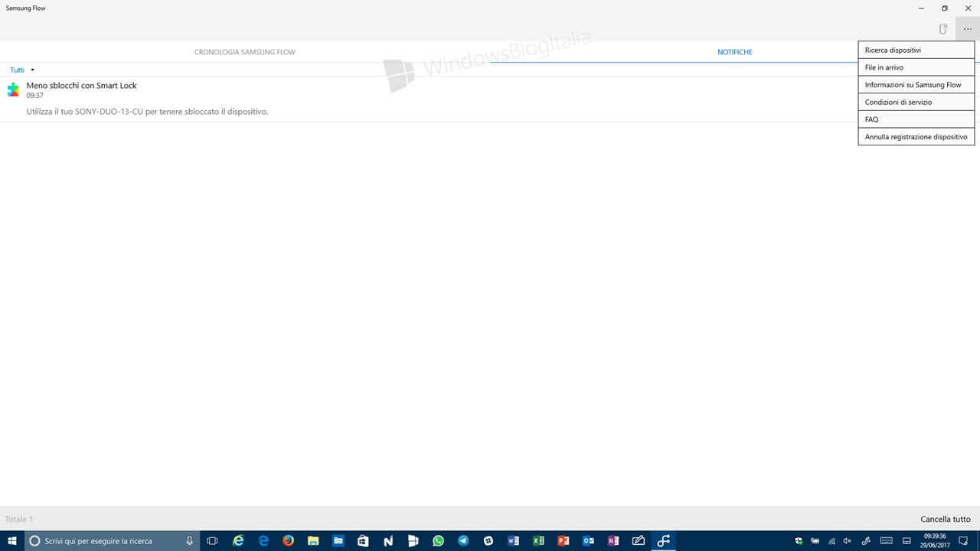Screen dimensions: 980x551
Task: Switch to Cronologia Samsung Flow tab
Action: (245, 52)
